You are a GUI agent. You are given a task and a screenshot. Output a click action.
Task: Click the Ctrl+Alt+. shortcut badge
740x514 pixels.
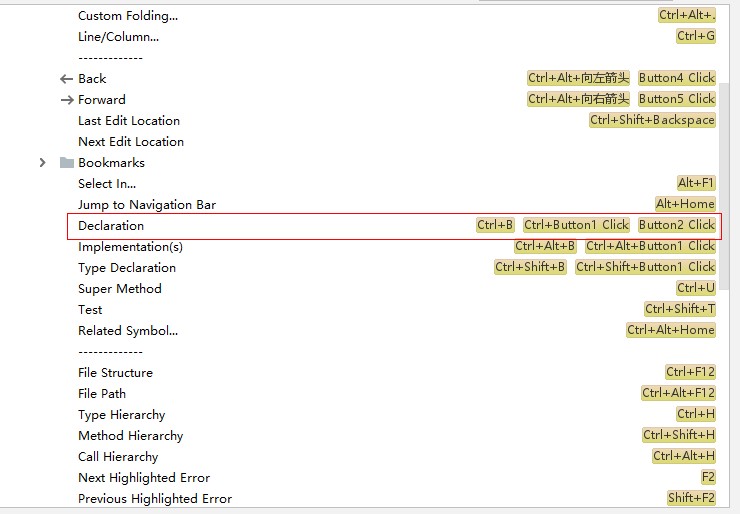(x=687, y=15)
